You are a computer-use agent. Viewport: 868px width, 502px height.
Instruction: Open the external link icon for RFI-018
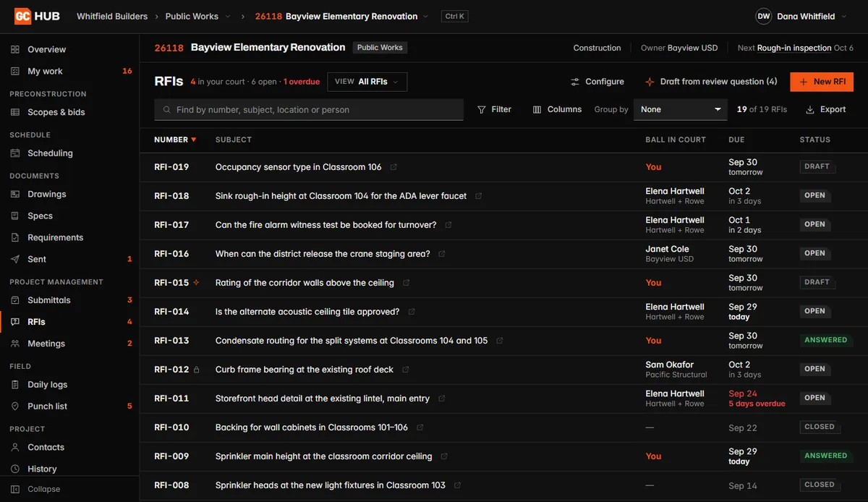(478, 196)
